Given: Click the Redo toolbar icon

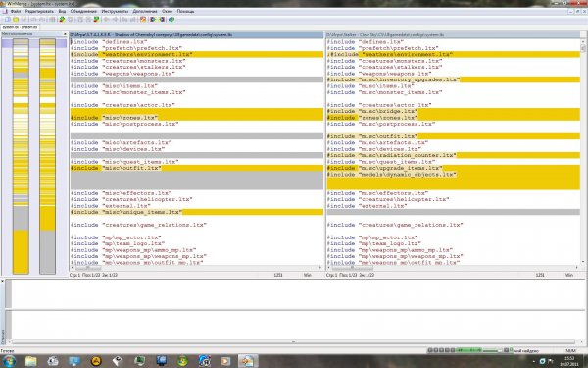Looking at the screenshot, I should (x=42, y=20).
